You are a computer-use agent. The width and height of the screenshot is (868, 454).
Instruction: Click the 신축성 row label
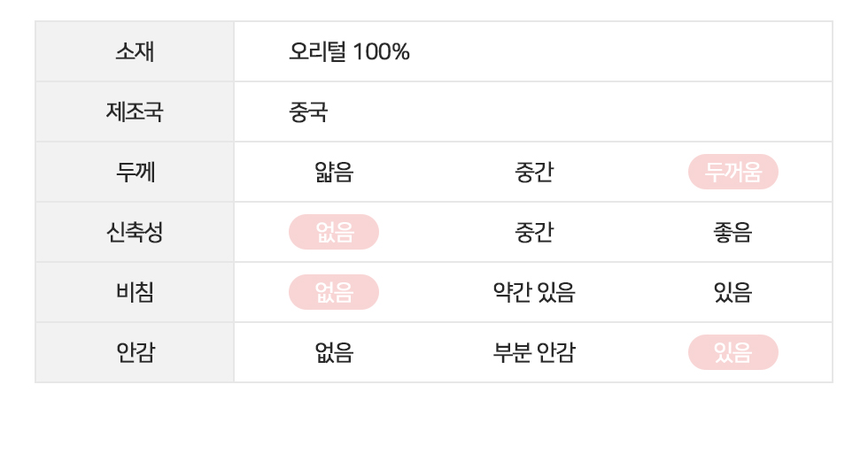pos(135,232)
